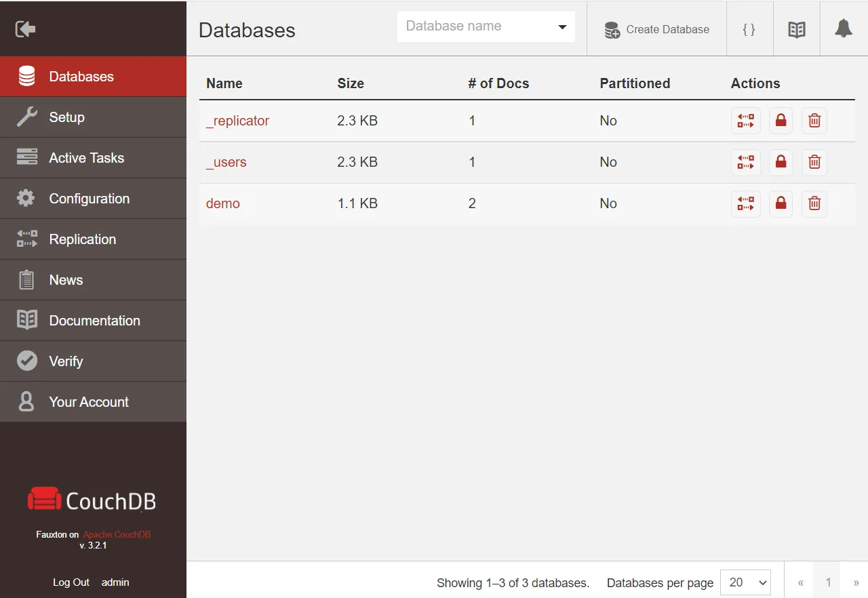The height and width of the screenshot is (598, 868).
Task: Replicate the _replicator database
Action: (746, 121)
